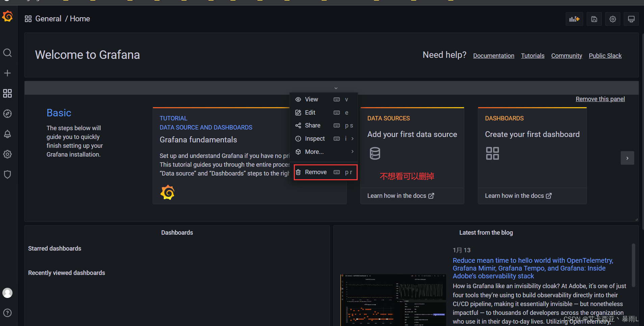Click the four-squares icon in Dashboards card

click(x=492, y=153)
